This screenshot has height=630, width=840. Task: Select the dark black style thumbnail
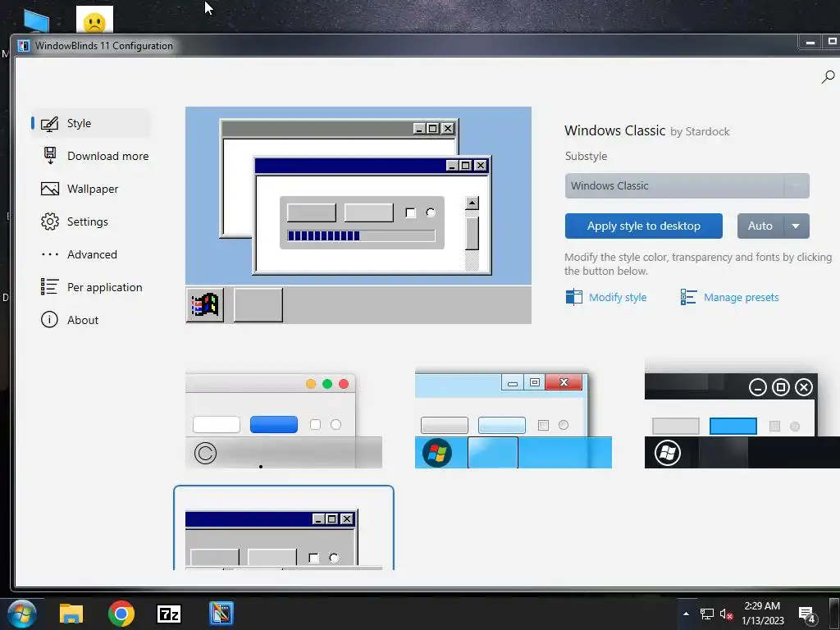(742, 421)
